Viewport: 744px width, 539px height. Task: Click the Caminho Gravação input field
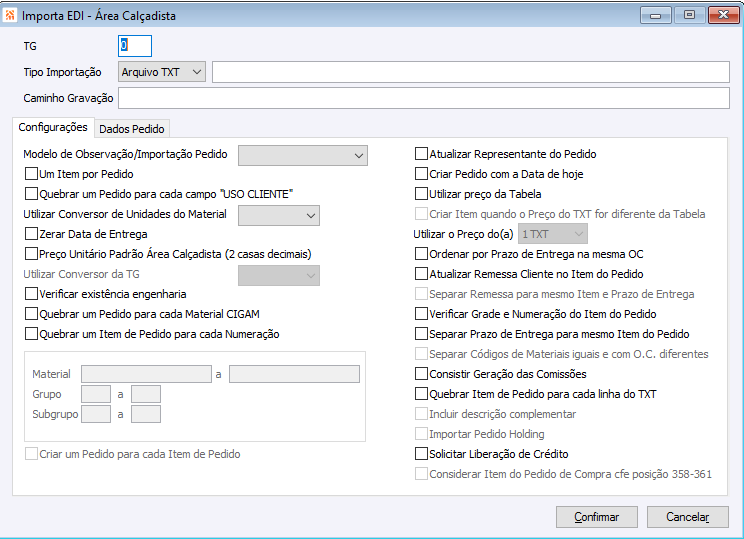pos(424,98)
